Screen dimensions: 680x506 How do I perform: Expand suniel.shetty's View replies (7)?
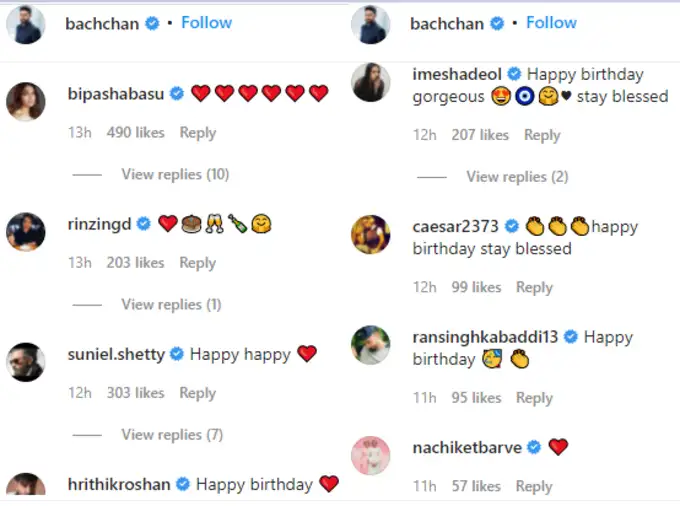pyautogui.click(x=171, y=435)
